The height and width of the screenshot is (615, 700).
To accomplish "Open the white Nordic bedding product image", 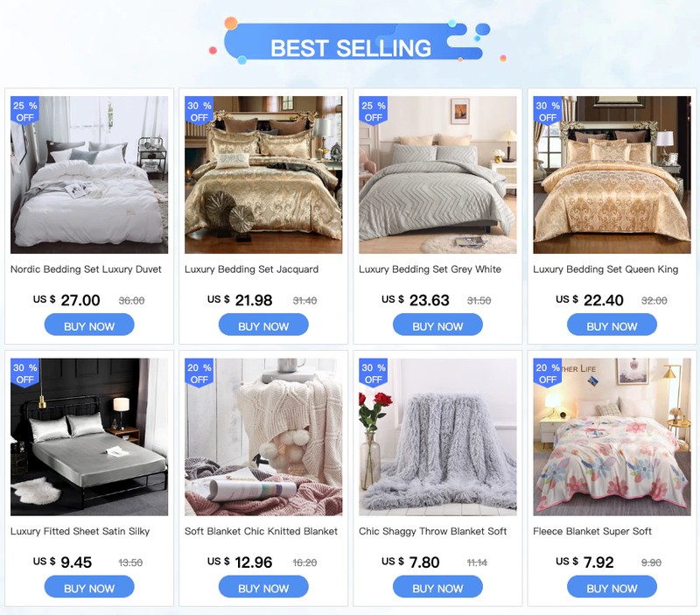I will [89, 175].
